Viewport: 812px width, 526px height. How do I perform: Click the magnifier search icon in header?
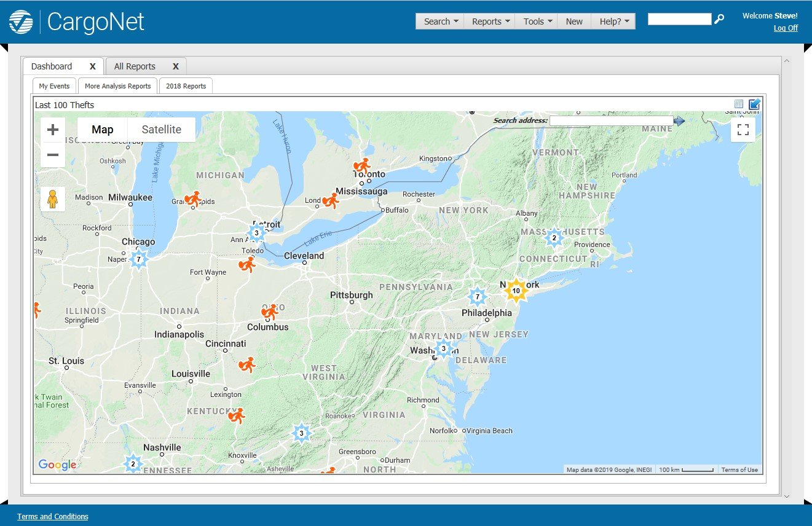[719, 20]
